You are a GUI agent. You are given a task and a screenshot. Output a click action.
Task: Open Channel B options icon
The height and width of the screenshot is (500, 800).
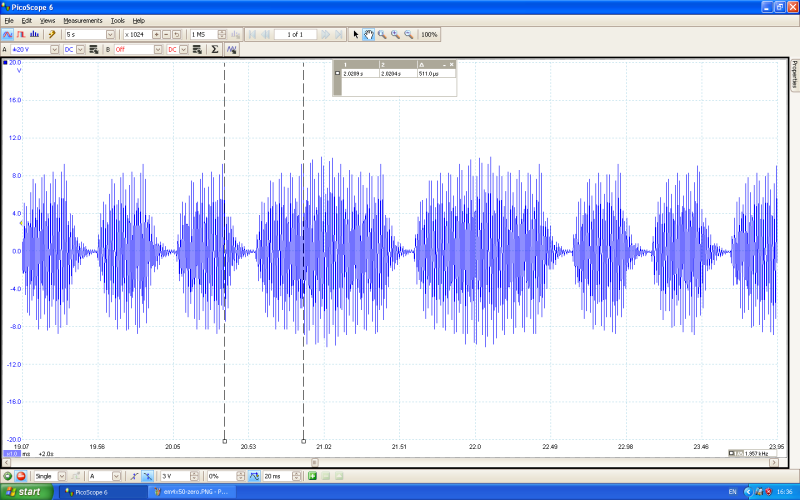click(x=197, y=49)
